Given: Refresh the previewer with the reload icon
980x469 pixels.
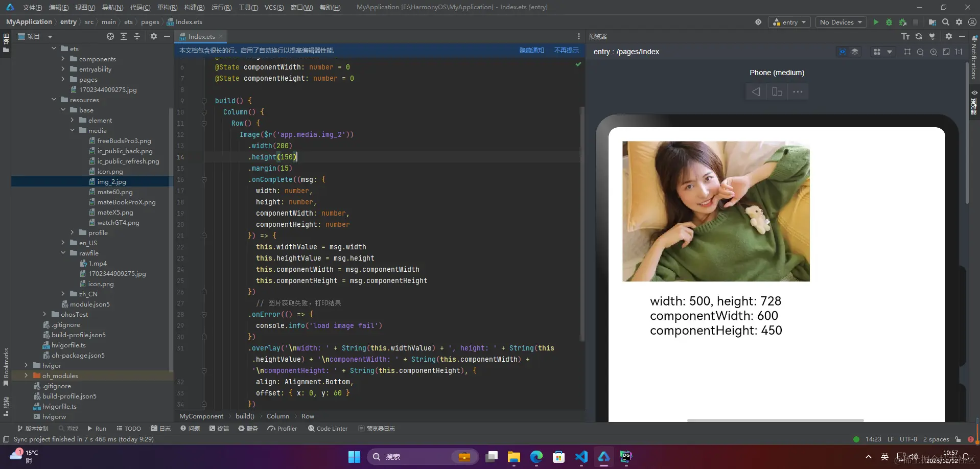Looking at the screenshot, I should coord(919,36).
